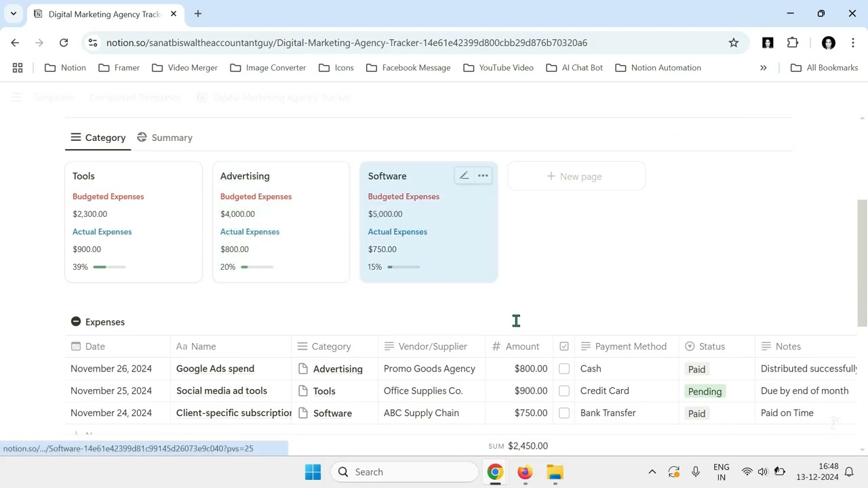
Task: Open the Framer bookmarks folder
Action: pos(119,68)
